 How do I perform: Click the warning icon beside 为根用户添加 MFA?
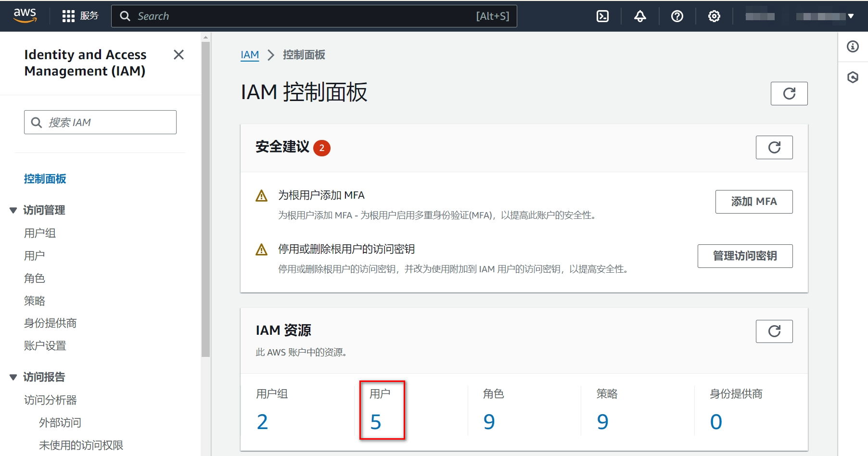(x=261, y=196)
